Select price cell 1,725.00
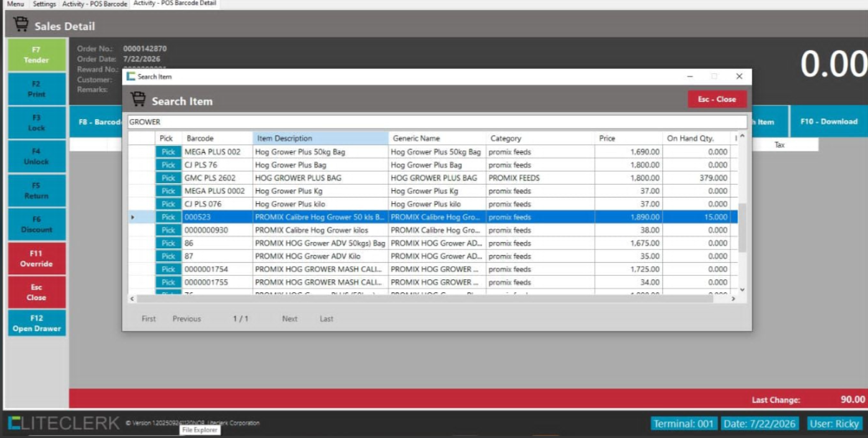The height and width of the screenshot is (438, 868). 628,269
